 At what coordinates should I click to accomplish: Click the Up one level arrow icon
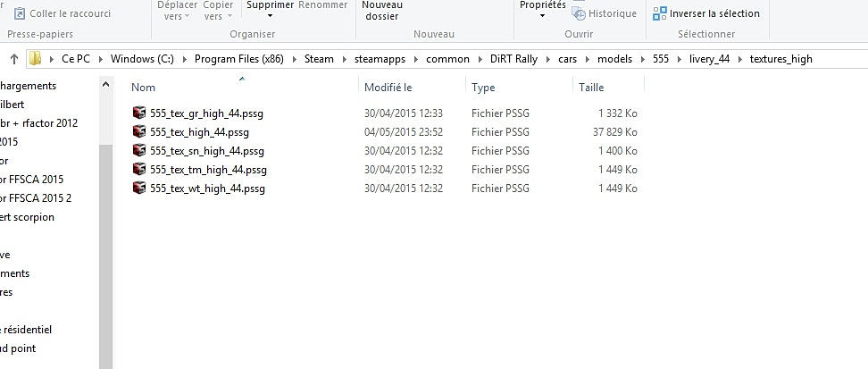(x=14, y=59)
